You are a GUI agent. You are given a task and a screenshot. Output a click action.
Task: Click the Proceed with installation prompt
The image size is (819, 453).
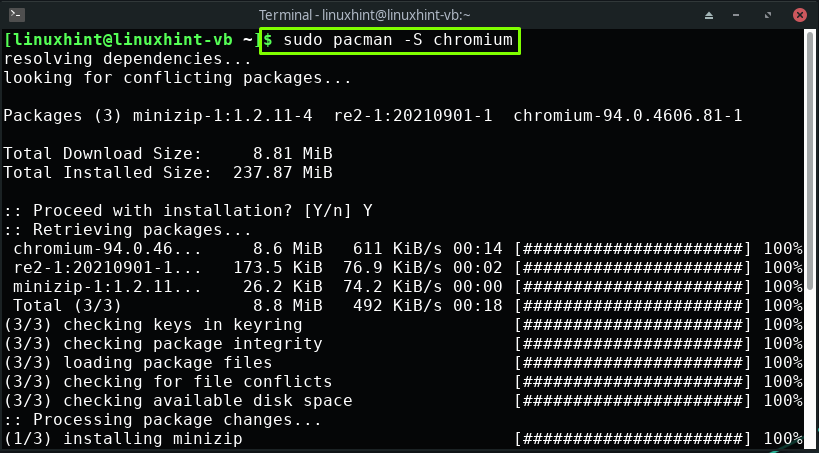188,211
